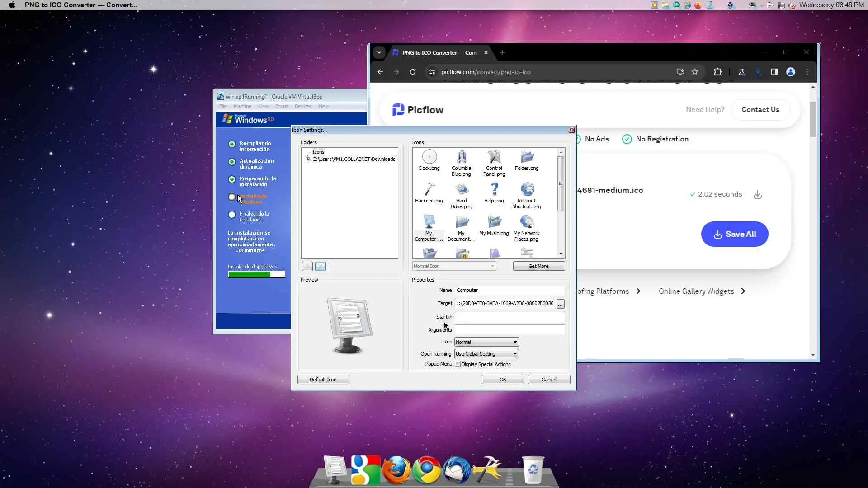Open the Devices menu in VirtualBox
Screen dimensions: 868x488
303,106
